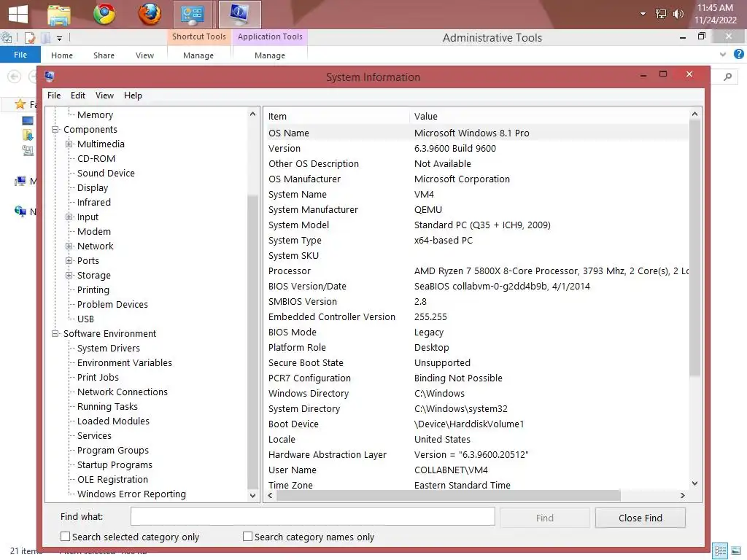747x560 pixels.
Task: Switch Explorer to details view icon
Action: (720, 551)
